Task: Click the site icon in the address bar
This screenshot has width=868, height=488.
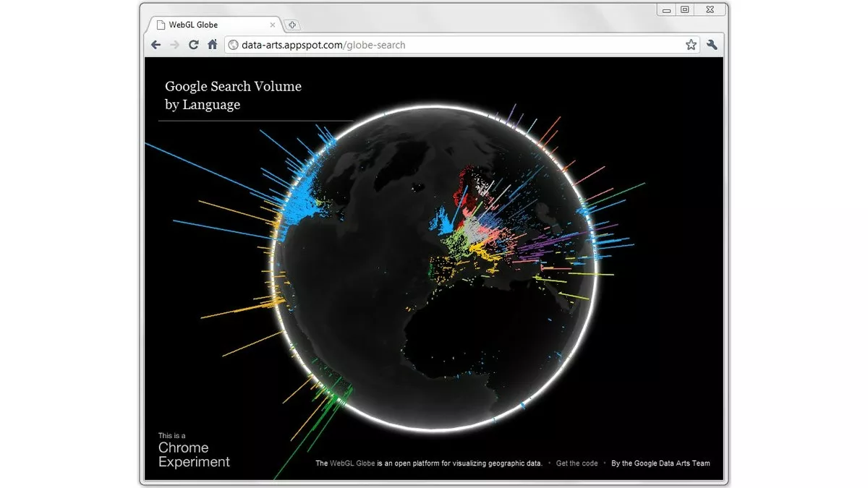Action: 233,44
